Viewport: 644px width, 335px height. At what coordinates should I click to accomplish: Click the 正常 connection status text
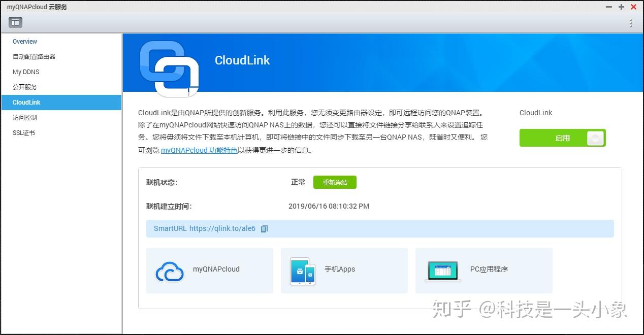(x=298, y=182)
